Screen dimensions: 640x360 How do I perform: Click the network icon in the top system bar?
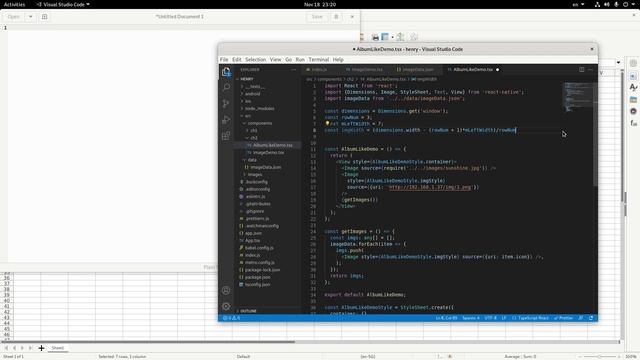point(597,4)
